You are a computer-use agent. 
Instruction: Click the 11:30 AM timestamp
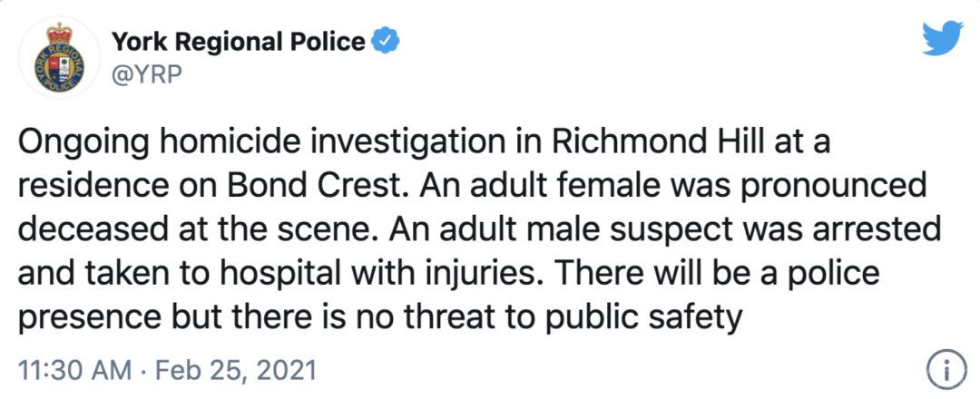point(68,370)
